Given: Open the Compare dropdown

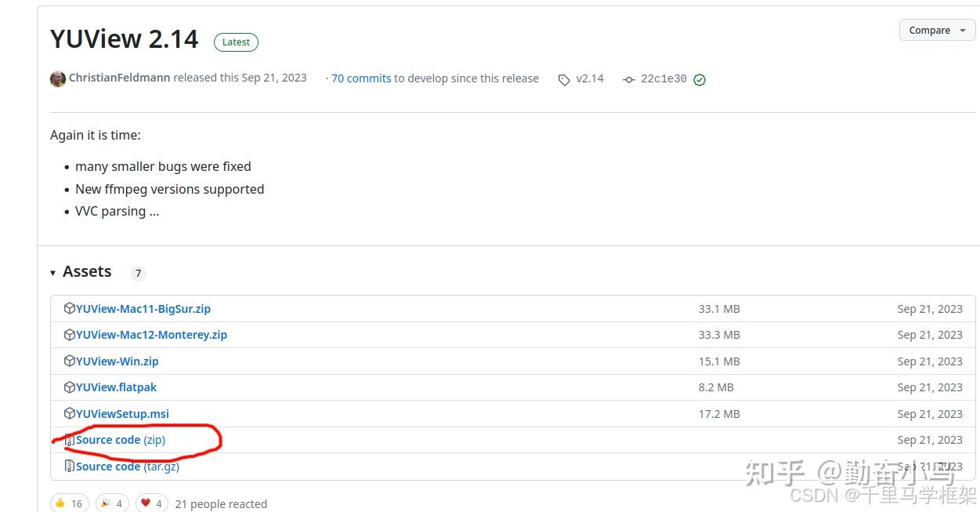Looking at the screenshot, I should point(937,31).
